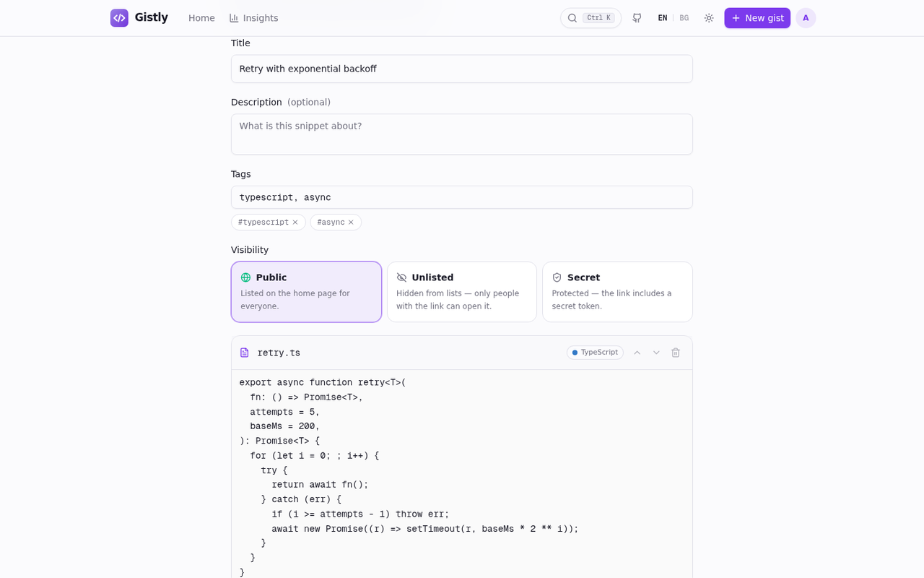Open the Insights page
This screenshot has height=578, width=924.
[253, 18]
